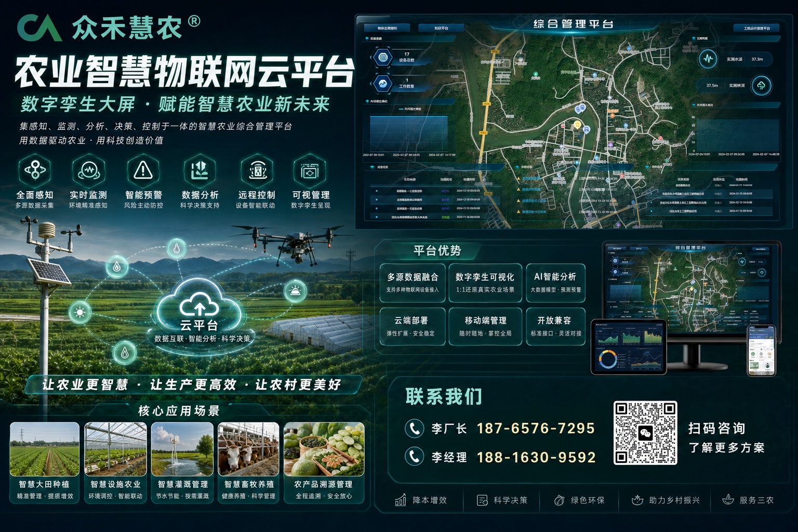The image size is (798, 532).
Task: Select the 云端部署 advantage card
Action: (412, 326)
